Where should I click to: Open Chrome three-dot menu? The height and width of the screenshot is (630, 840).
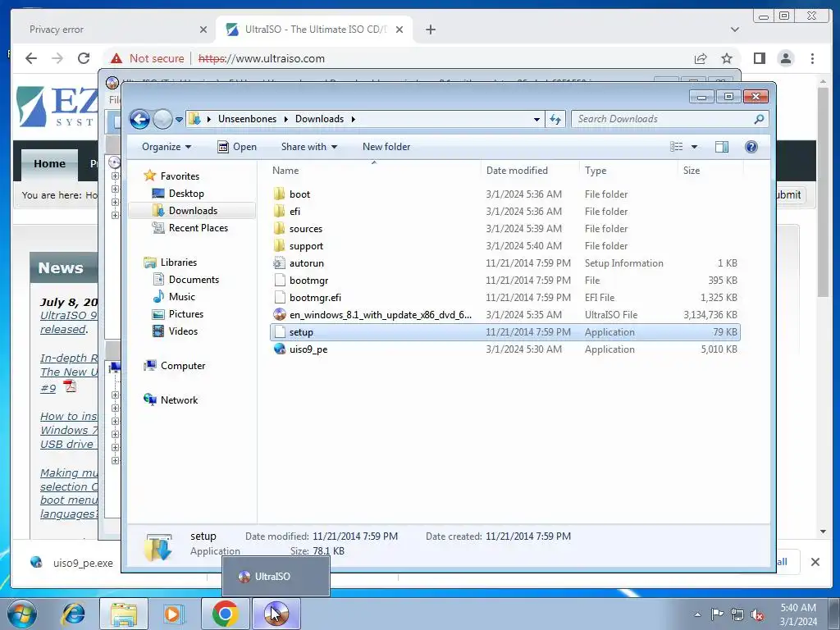point(813,58)
